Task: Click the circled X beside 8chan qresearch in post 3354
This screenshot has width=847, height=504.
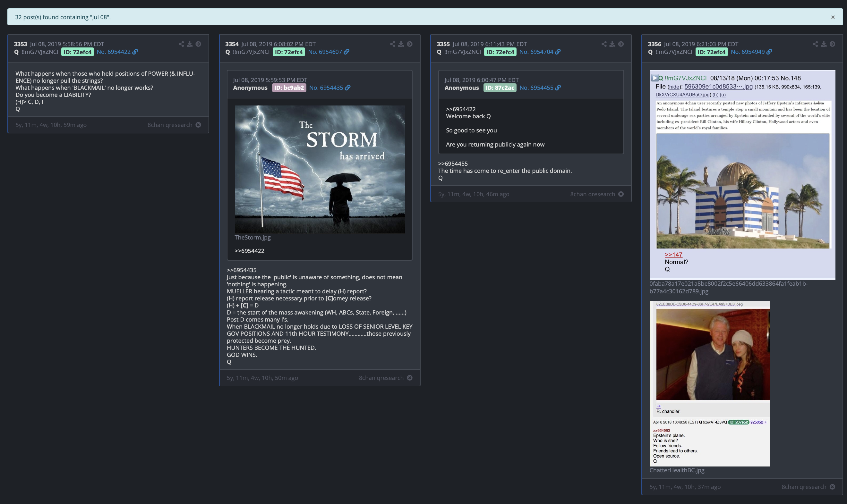Action: (410, 378)
